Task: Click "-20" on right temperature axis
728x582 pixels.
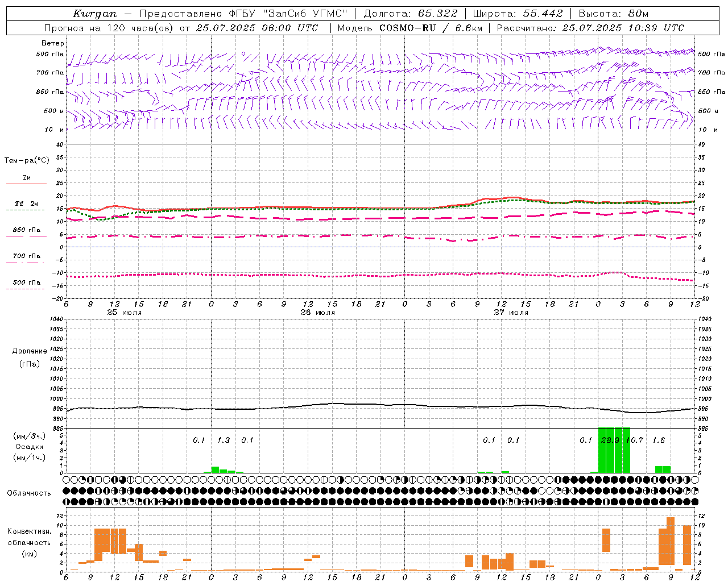Action: 703,298
